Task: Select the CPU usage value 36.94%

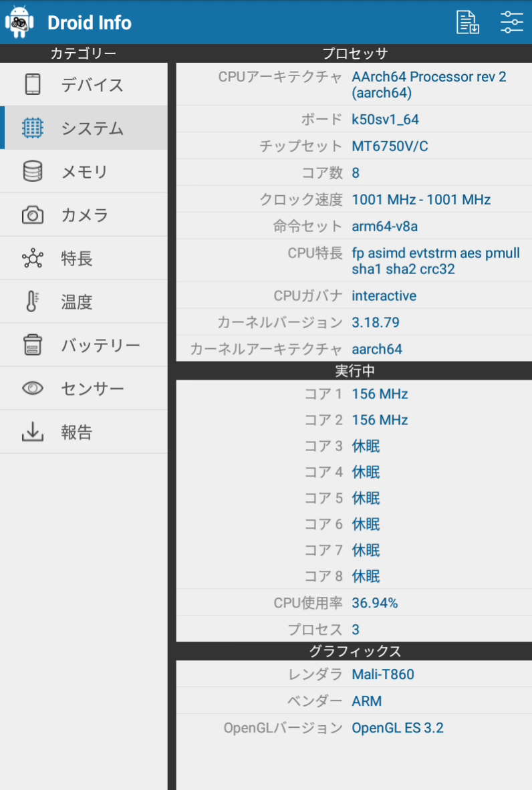Action: [x=375, y=603]
